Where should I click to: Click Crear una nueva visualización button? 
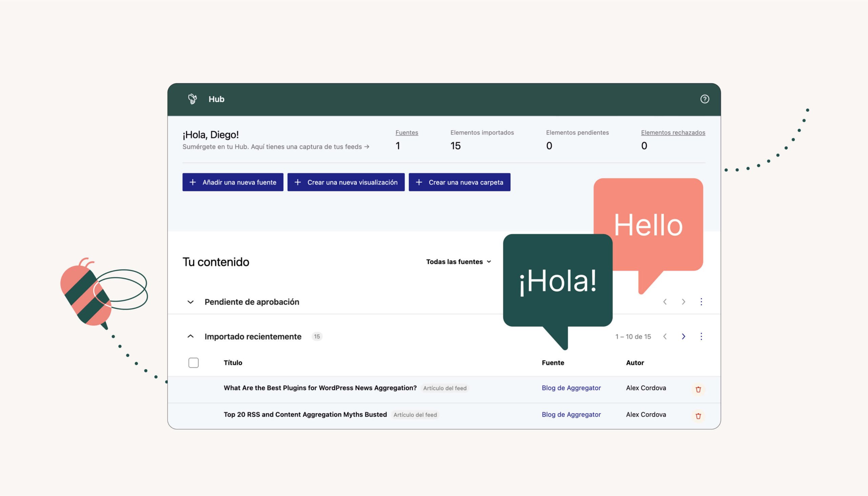(346, 182)
